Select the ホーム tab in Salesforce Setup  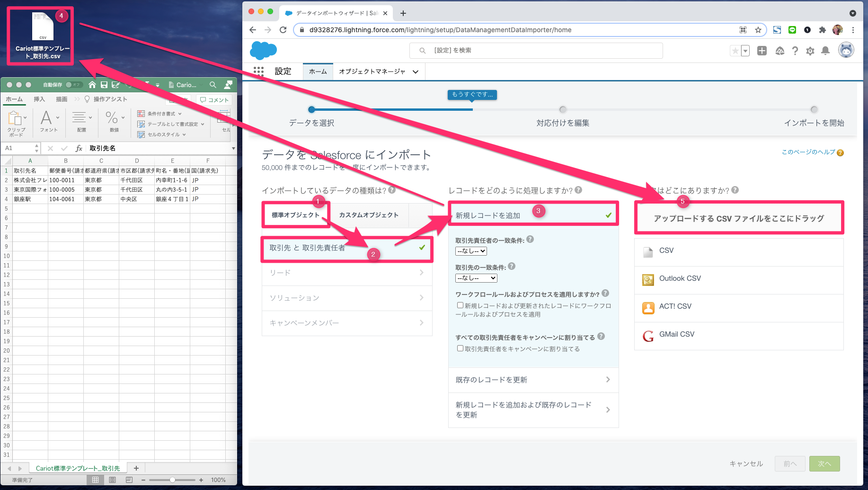pos(318,71)
